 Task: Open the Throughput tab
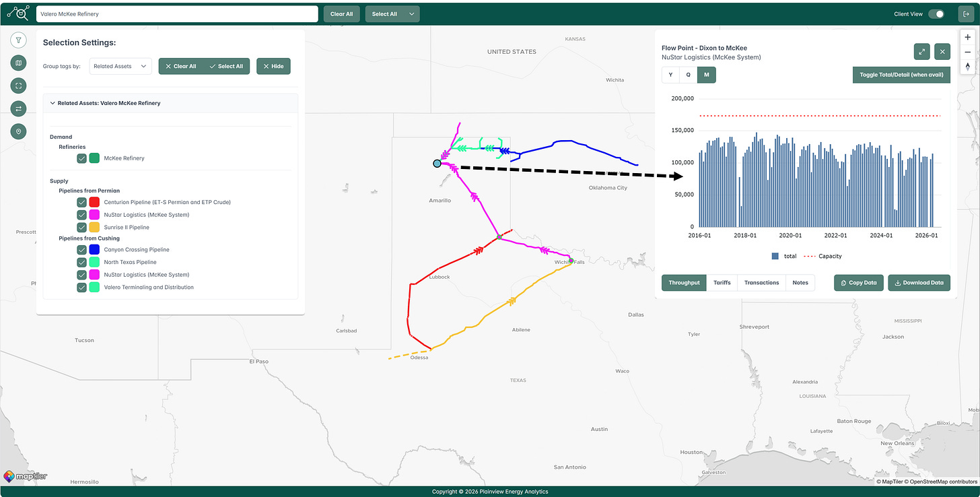pyautogui.click(x=685, y=283)
